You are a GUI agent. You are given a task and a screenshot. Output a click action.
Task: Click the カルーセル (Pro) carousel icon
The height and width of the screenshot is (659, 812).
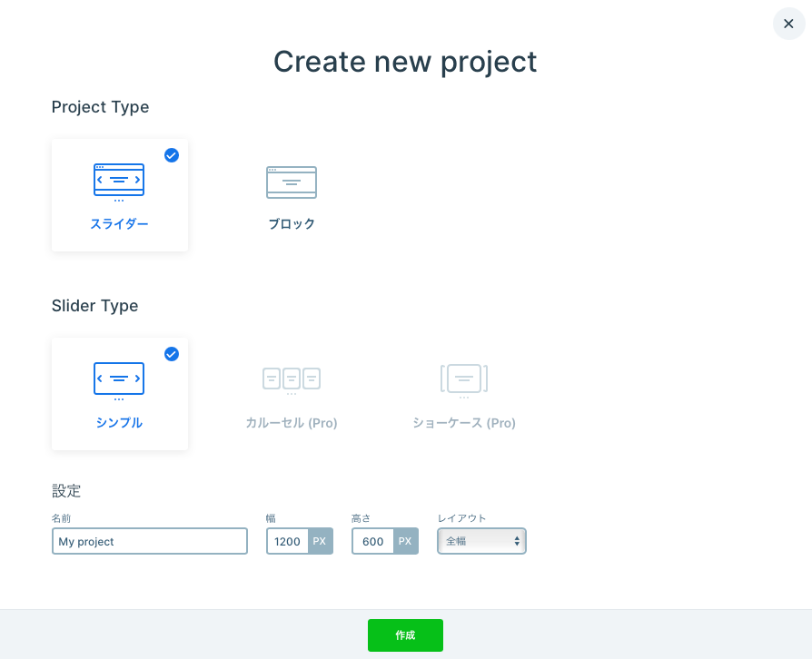tap(292, 379)
